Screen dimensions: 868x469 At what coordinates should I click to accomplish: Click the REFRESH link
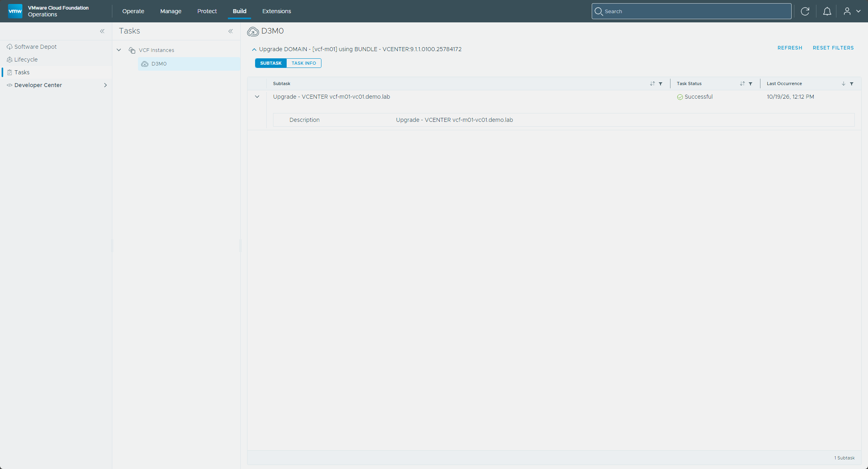790,48
